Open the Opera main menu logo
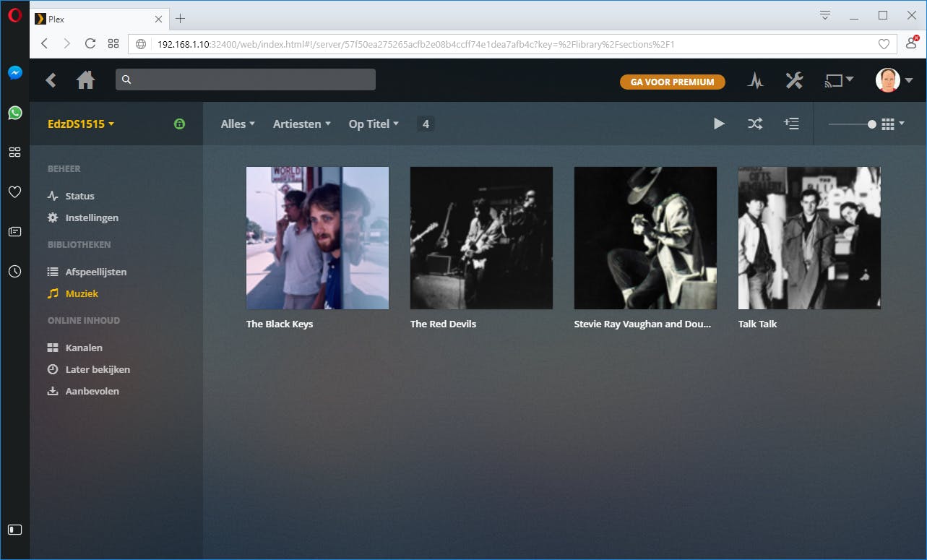The height and width of the screenshot is (560, 927). [14, 16]
